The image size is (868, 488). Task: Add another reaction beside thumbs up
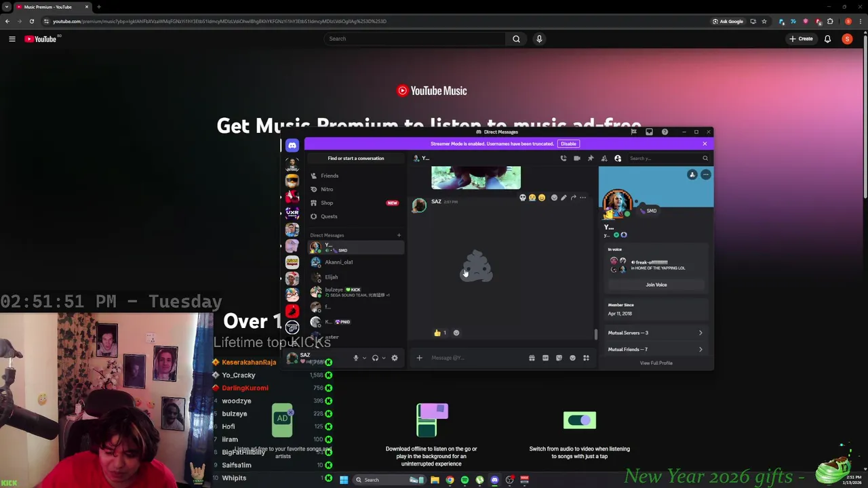(x=456, y=333)
